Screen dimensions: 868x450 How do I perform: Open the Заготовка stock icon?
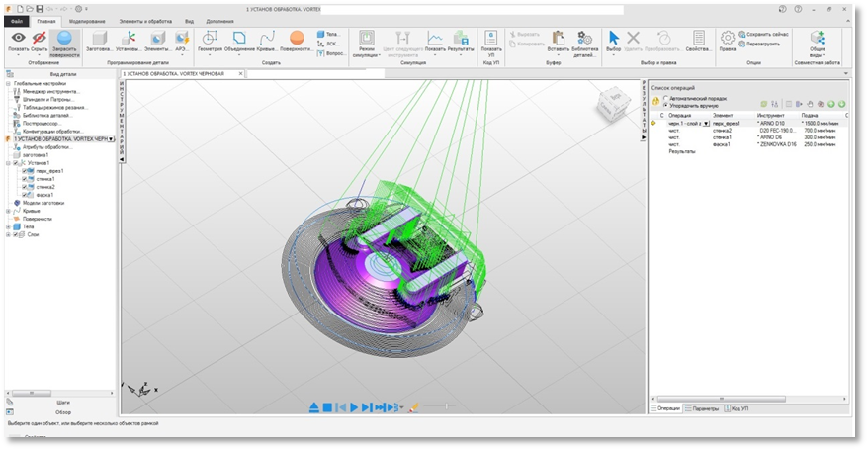99,38
